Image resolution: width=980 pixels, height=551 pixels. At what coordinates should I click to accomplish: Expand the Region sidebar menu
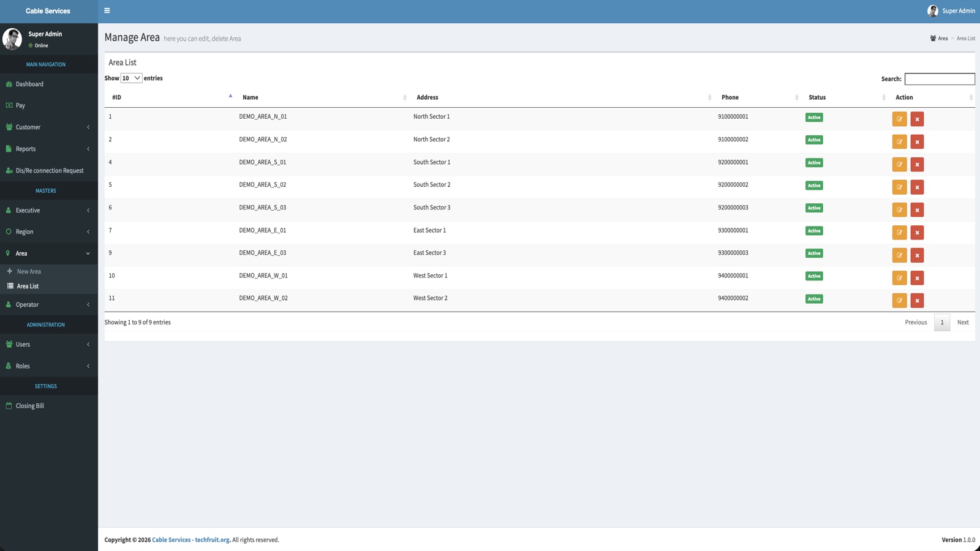point(49,231)
